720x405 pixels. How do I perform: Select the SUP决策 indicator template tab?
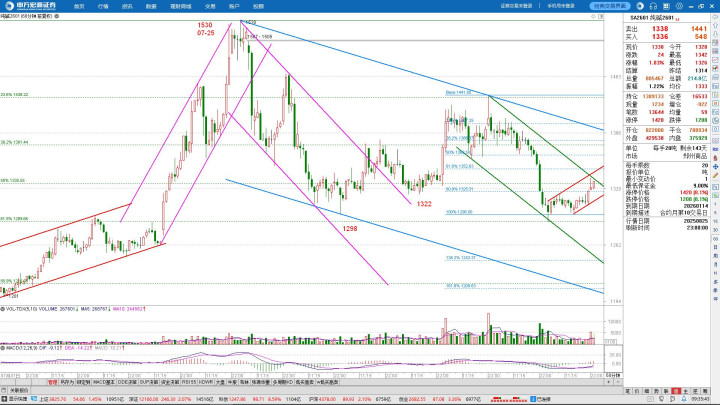point(149,382)
